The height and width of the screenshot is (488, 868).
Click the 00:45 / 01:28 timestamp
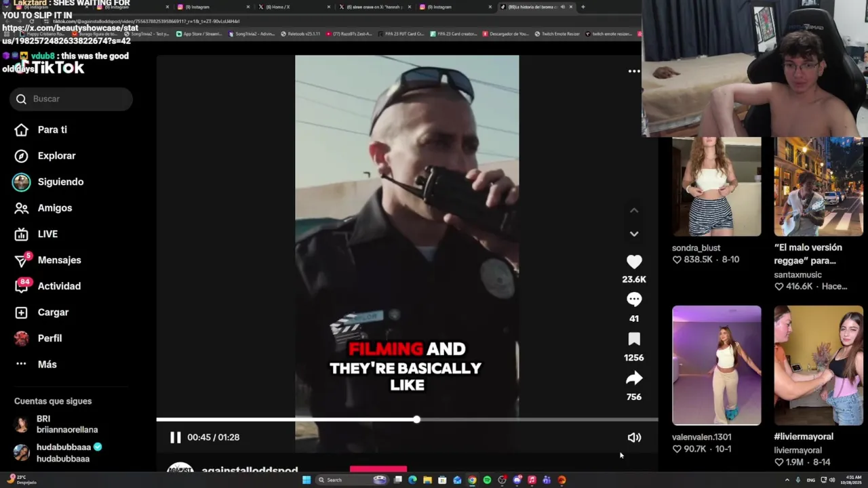[x=214, y=437]
